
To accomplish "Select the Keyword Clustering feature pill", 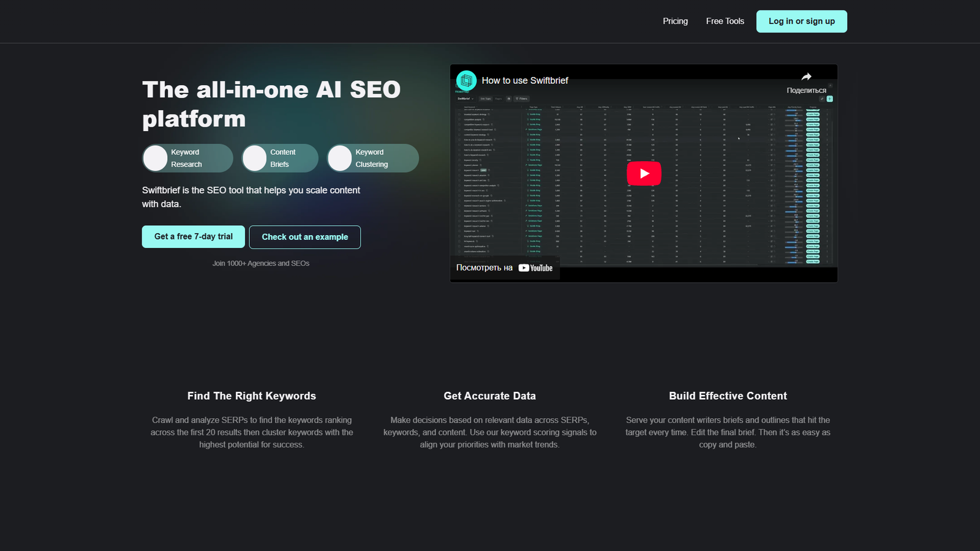I will tap(372, 158).
